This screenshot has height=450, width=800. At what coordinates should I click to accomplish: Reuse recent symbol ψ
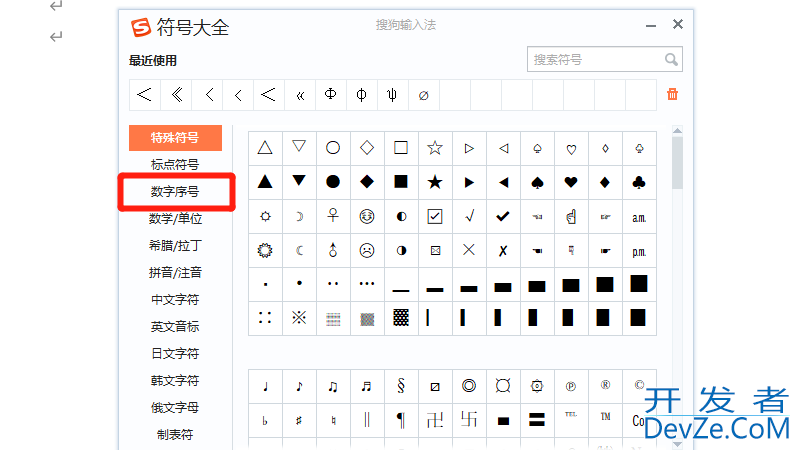(x=392, y=94)
